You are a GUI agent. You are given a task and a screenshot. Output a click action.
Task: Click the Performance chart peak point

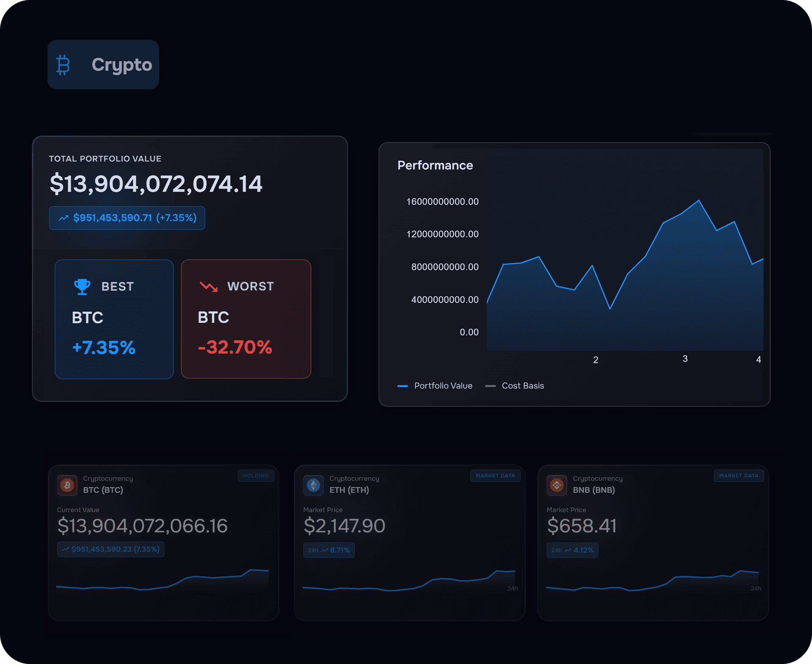click(699, 200)
